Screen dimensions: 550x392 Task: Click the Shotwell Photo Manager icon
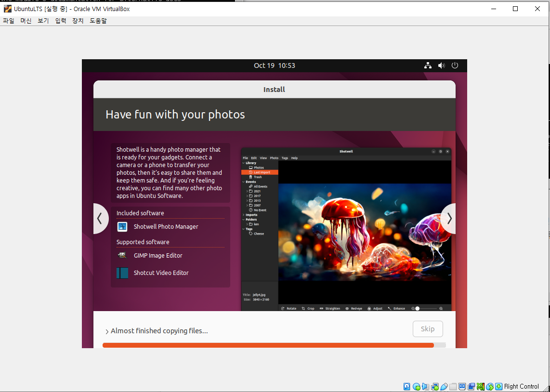coord(122,227)
